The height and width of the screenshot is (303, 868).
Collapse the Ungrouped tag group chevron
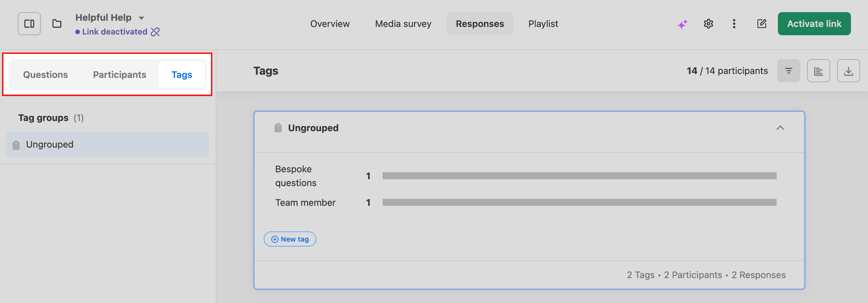click(x=780, y=128)
